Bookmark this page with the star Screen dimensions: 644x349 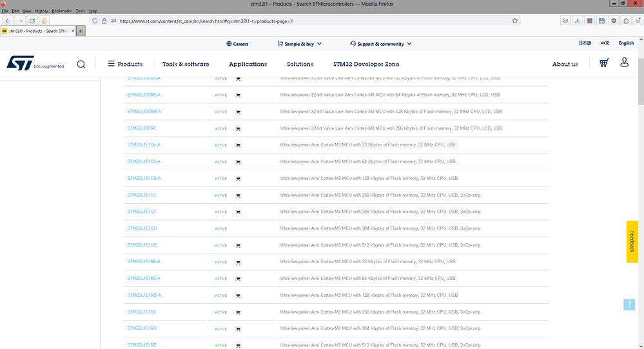(514, 21)
